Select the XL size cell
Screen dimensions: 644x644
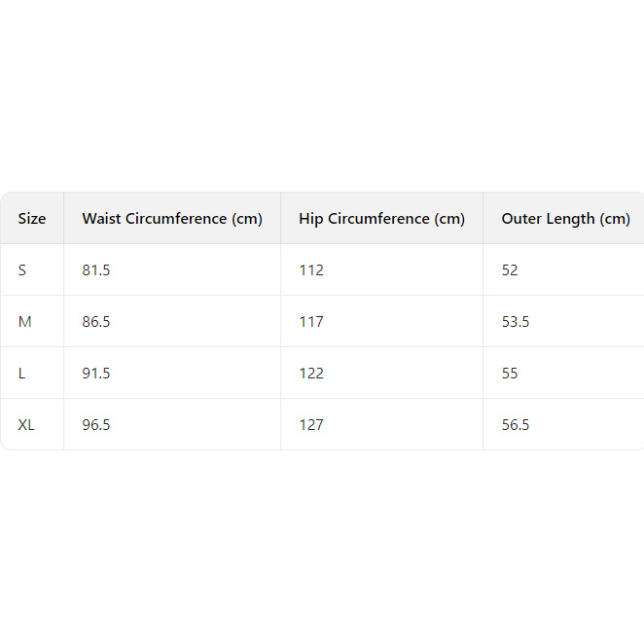point(26,425)
